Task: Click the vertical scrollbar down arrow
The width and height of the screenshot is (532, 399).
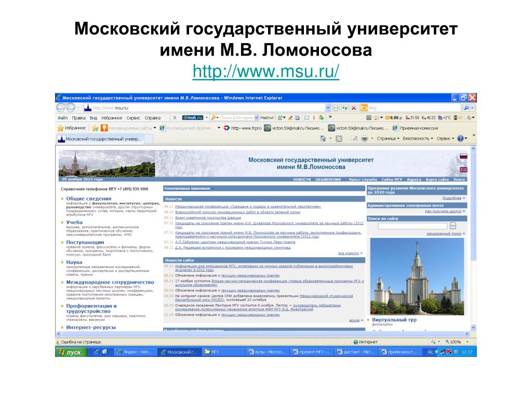Action: (473, 328)
